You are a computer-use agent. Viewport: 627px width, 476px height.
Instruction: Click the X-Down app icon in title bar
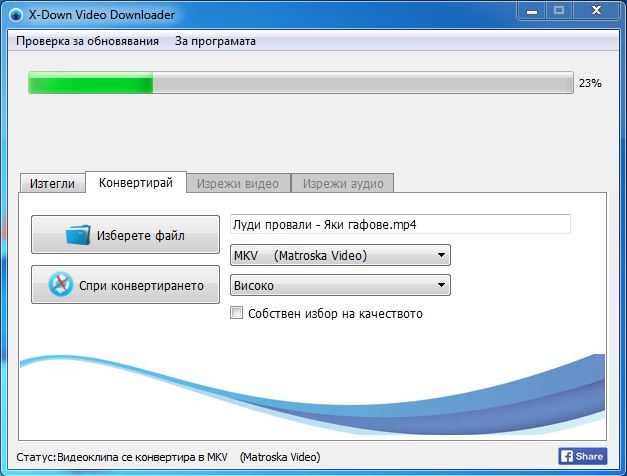click(16, 15)
